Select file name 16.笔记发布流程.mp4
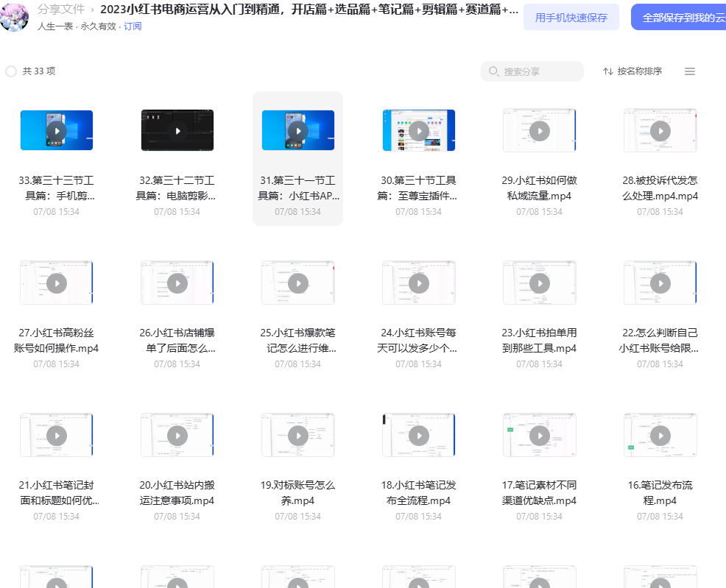This screenshot has width=726, height=588. click(660, 493)
